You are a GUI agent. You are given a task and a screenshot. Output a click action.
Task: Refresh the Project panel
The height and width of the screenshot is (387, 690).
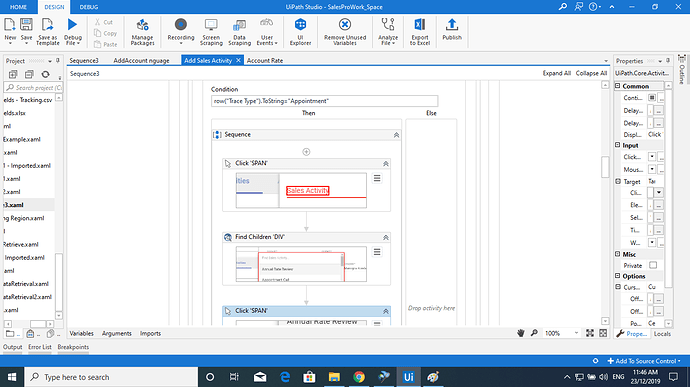pos(45,74)
